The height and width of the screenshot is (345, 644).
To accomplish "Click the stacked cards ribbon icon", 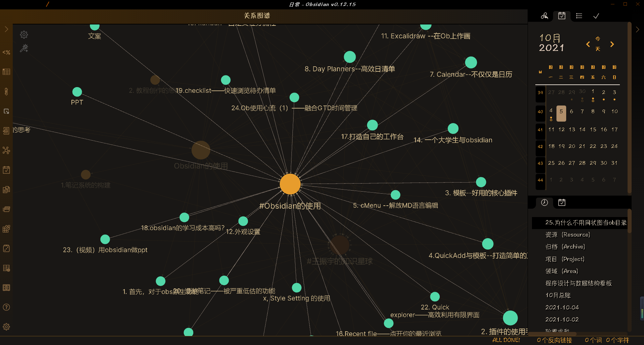I will click(x=6, y=209).
